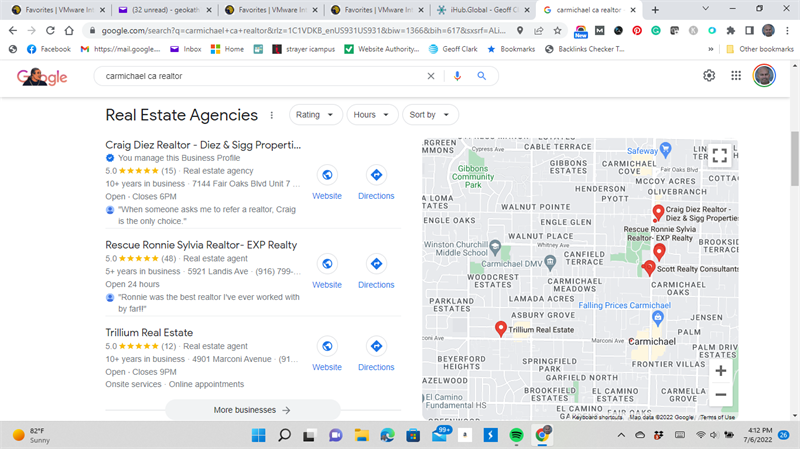Clear the search box with X icon
The image size is (800, 449).
click(x=431, y=76)
